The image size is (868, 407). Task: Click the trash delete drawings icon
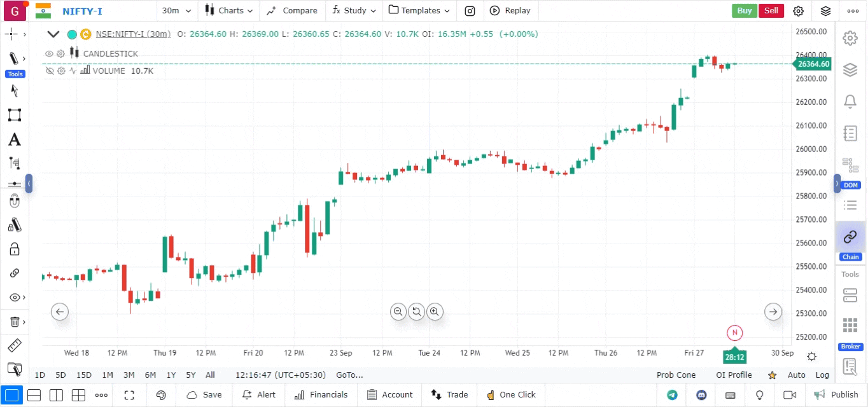tap(14, 322)
